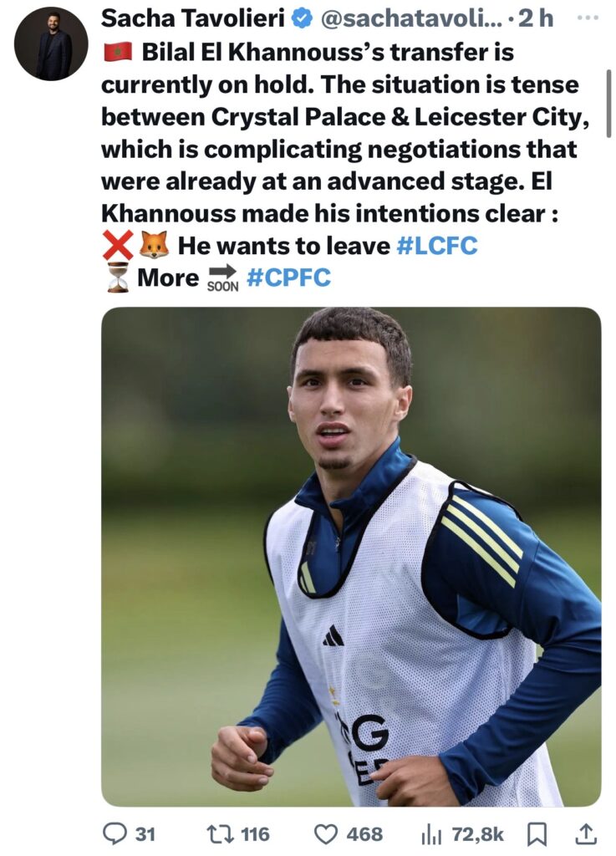Open the #CPFC hashtag
Screen dimensions: 616x856
coord(288,278)
